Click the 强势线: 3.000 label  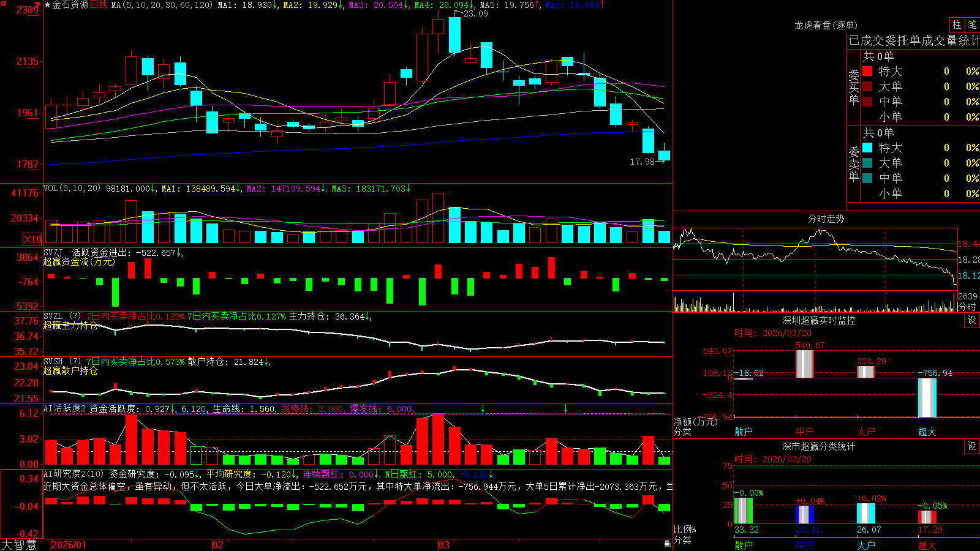point(312,408)
